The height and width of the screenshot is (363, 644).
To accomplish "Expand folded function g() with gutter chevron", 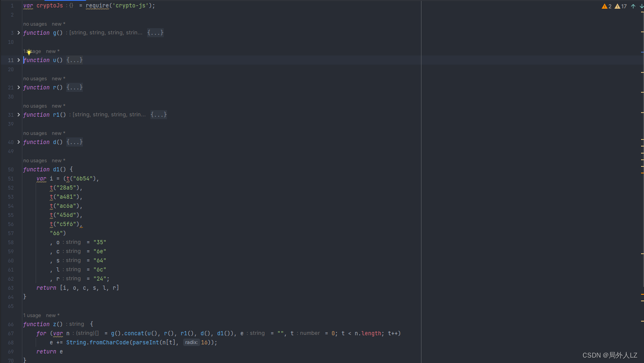I will click(19, 33).
